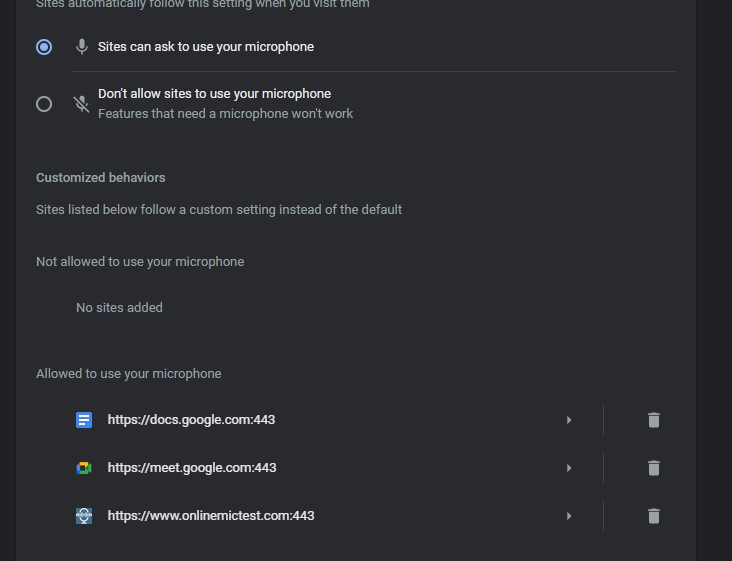
Task: Delete docs.google.com microphone permission
Action: [x=654, y=420]
